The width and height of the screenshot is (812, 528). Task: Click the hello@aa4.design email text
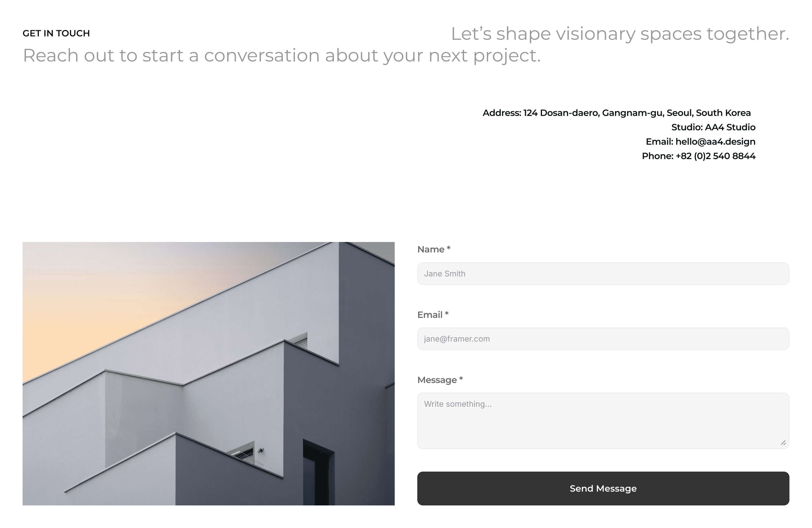(x=715, y=142)
